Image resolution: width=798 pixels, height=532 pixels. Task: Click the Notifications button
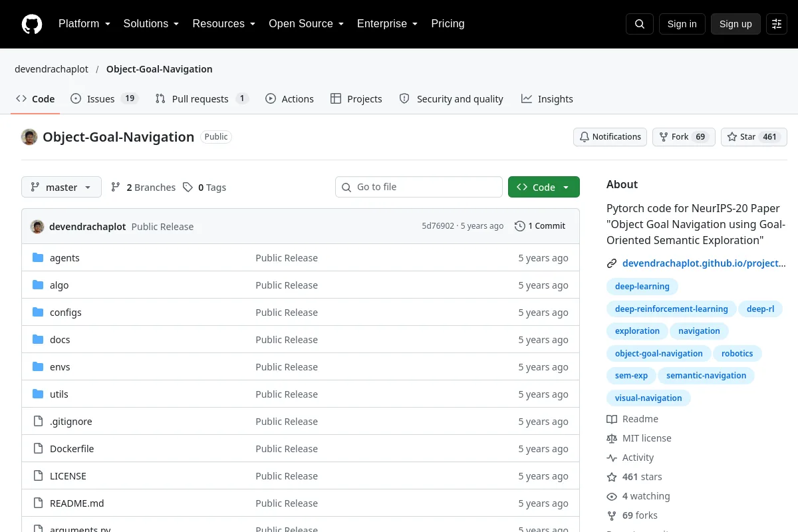click(x=610, y=137)
